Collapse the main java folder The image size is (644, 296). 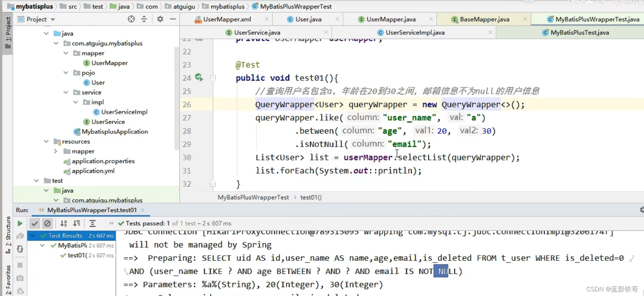46,33
